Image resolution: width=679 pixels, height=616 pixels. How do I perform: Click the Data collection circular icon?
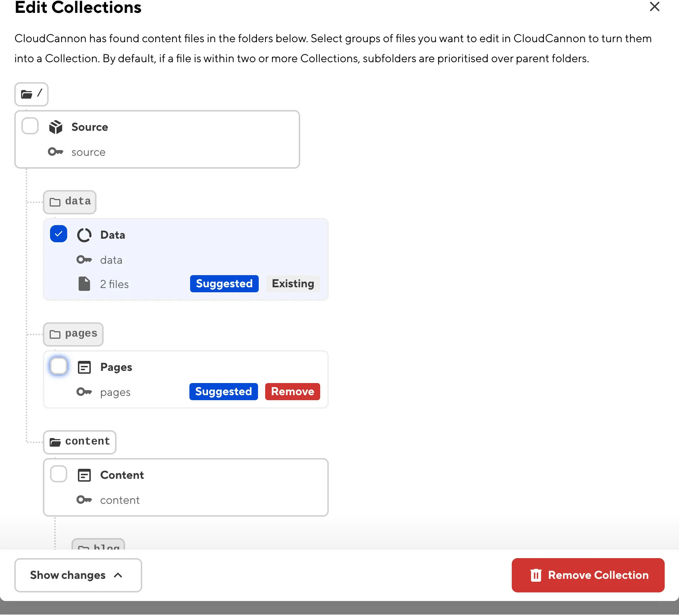click(84, 235)
